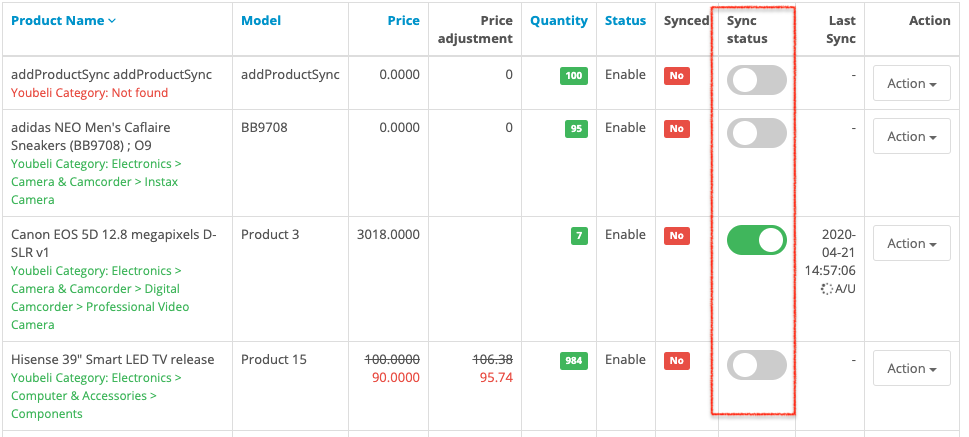Click the loading spinner icon beside A/U
The width and height of the screenshot is (969, 437).
point(827,289)
